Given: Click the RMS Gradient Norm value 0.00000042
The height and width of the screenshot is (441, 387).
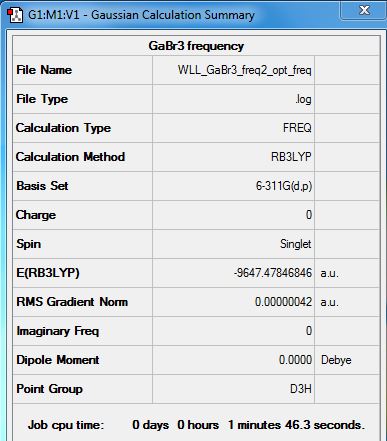Looking at the screenshot, I should pyautogui.click(x=283, y=302).
